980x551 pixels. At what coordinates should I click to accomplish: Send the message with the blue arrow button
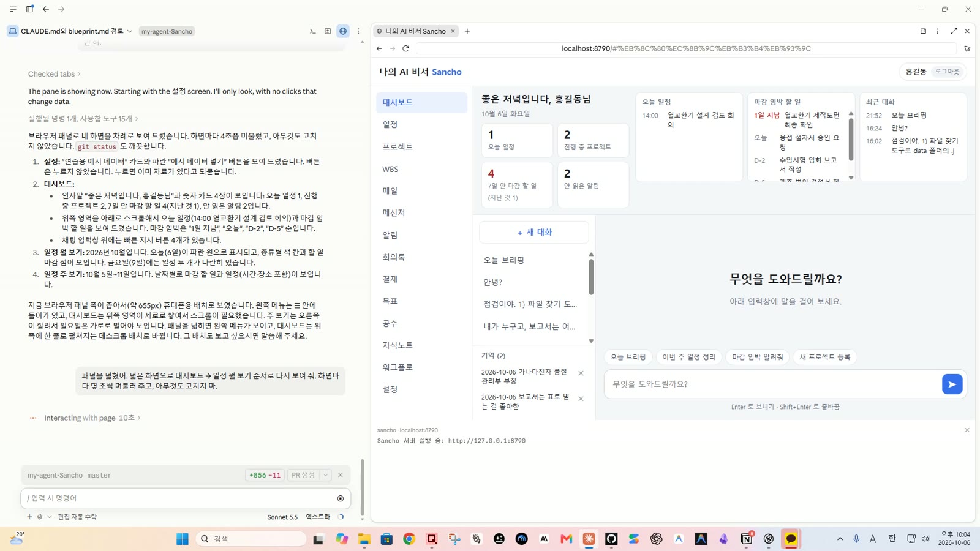(952, 384)
